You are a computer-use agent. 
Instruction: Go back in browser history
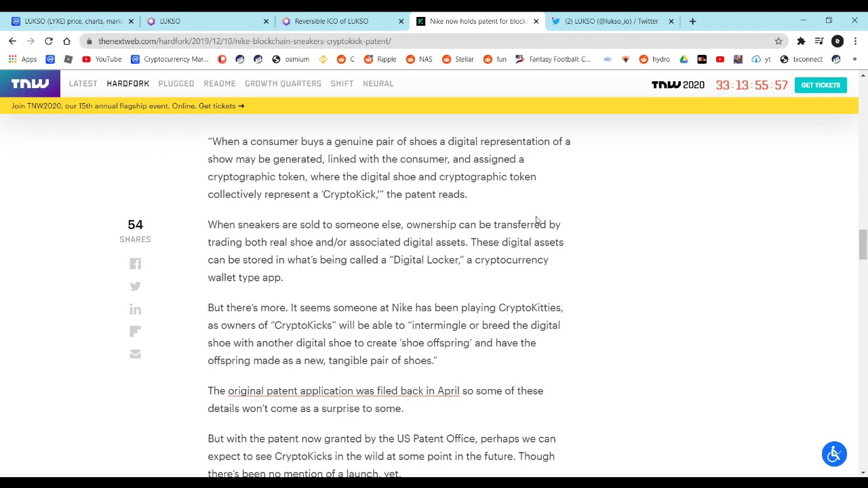click(x=12, y=41)
